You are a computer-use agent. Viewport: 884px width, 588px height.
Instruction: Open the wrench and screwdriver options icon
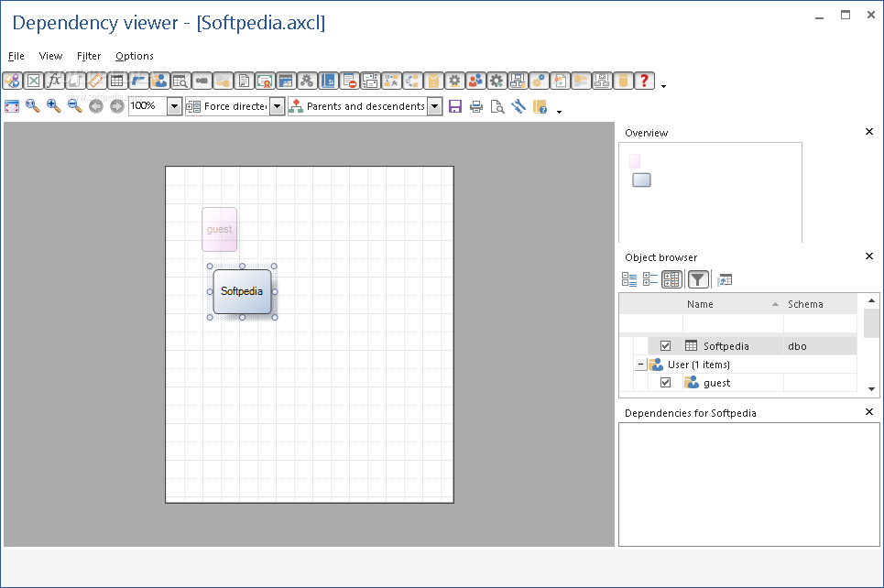point(518,106)
